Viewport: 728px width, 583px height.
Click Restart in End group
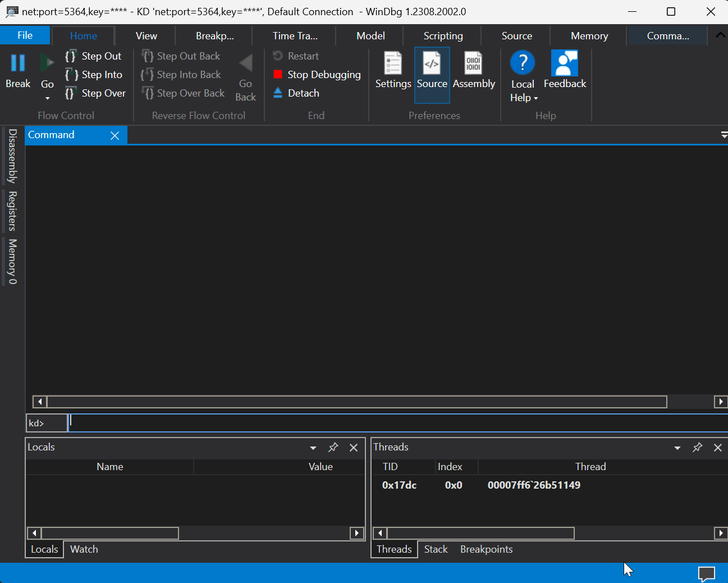pyautogui.click(x=296, y=56)
